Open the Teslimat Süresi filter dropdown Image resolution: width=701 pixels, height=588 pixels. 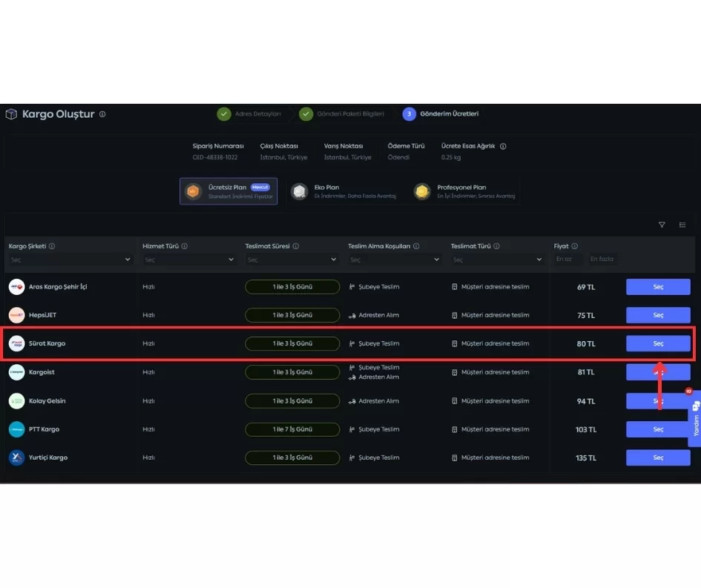pos(292,260)
